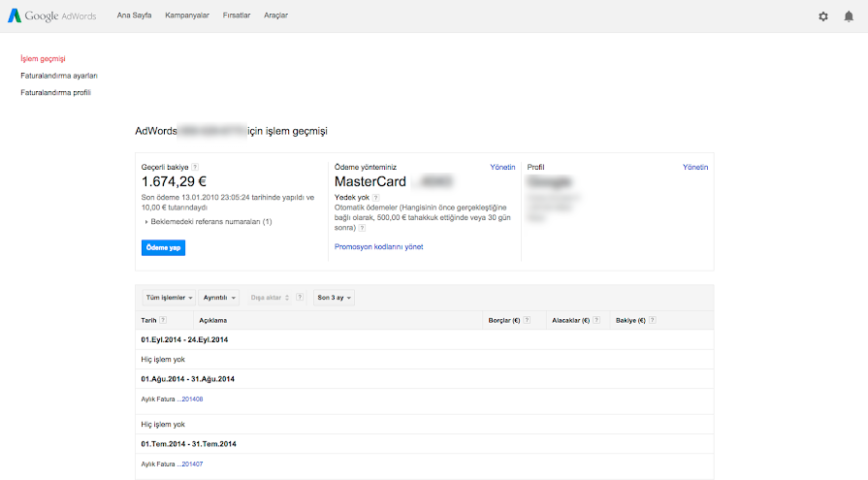Viewport: 868px width, 480px height.
Task: Click help icon next to Yedek yok
Action: pos(376,197)
